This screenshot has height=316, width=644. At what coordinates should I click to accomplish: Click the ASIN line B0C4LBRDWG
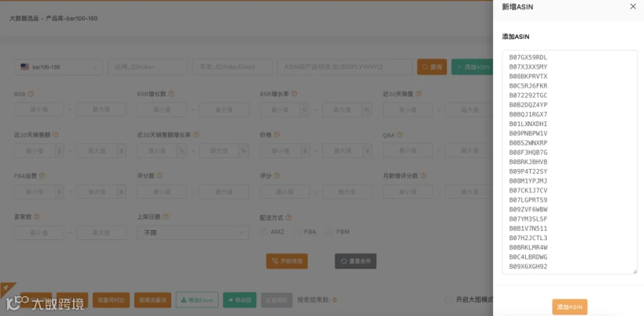pos(528,257)
